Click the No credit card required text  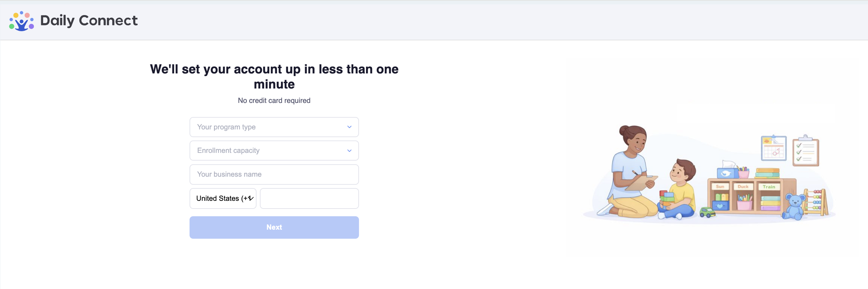274,101
